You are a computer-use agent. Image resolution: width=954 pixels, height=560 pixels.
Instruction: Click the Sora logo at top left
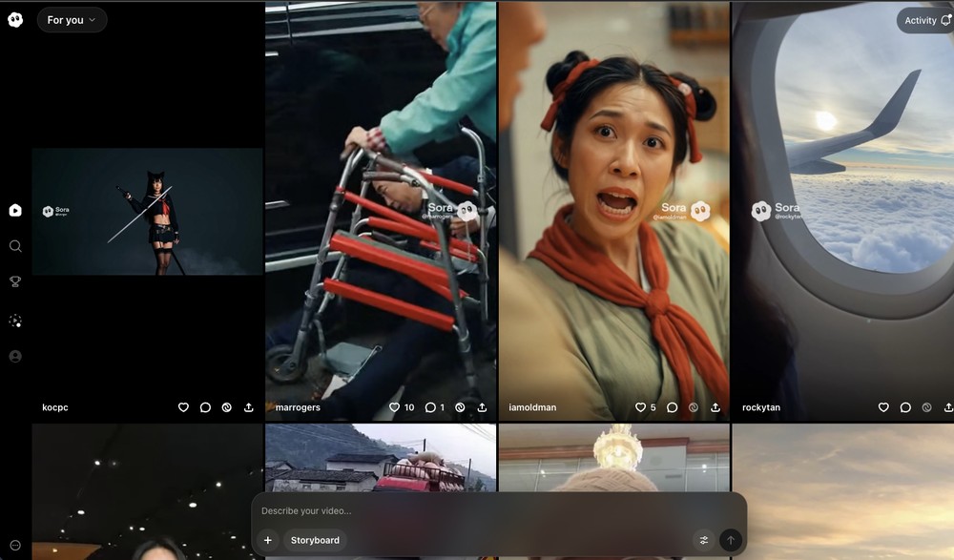(15, 20)
